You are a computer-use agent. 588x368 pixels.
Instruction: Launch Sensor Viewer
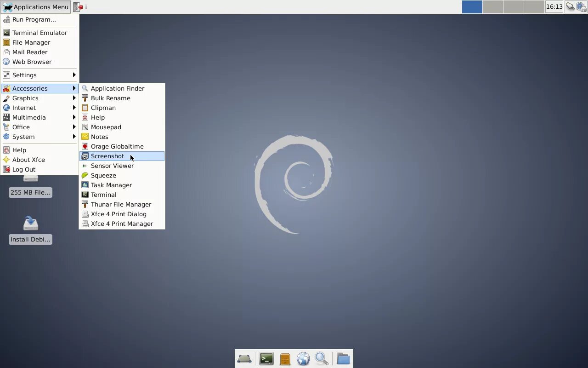coord(122,166)
